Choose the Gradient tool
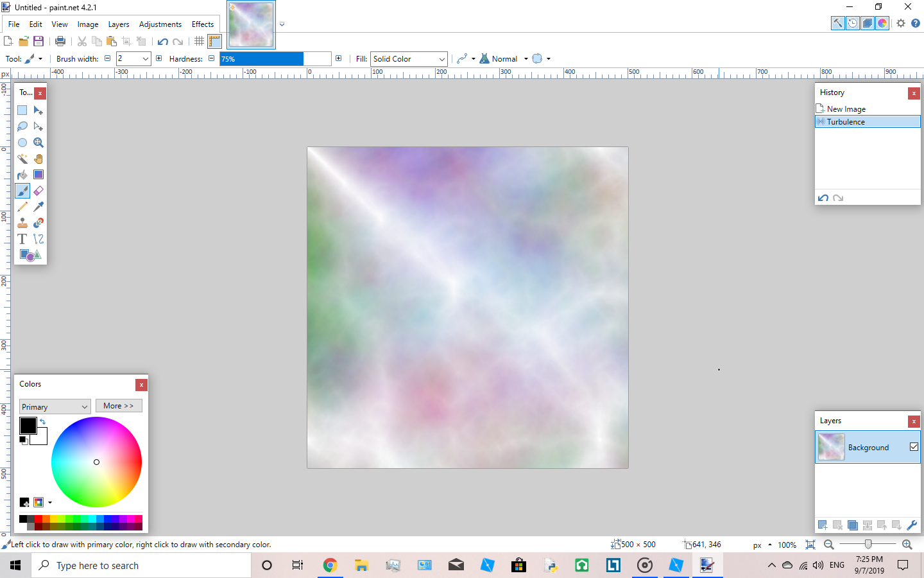Image resolution: width=924 pixels, height=578 pixels. point(38,175)
